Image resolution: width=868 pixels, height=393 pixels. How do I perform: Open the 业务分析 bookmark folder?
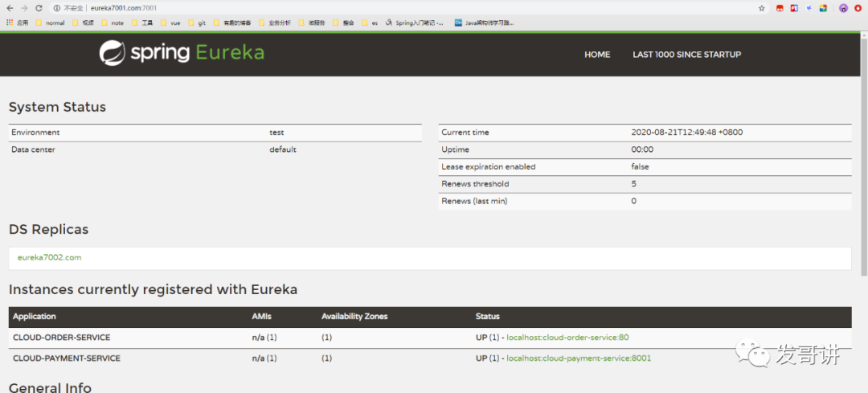point(275,23)
